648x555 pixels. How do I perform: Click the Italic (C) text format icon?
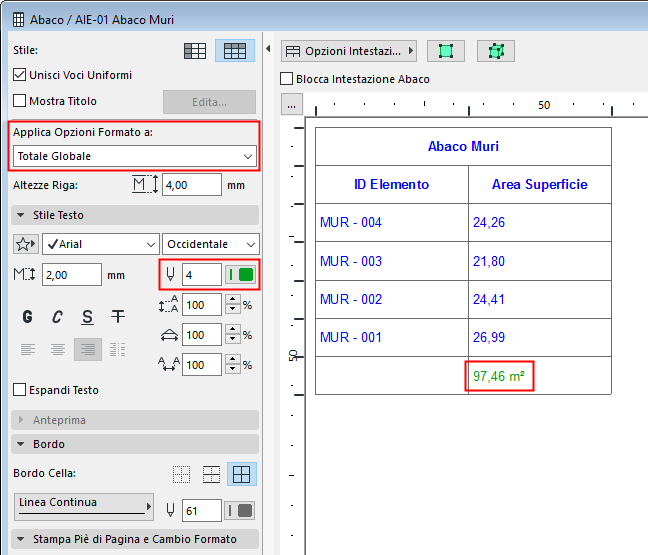[x=57, y=317]
